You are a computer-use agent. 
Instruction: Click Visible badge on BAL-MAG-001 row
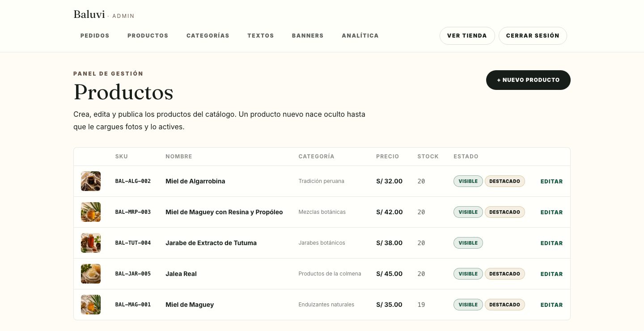click(468, 305)
